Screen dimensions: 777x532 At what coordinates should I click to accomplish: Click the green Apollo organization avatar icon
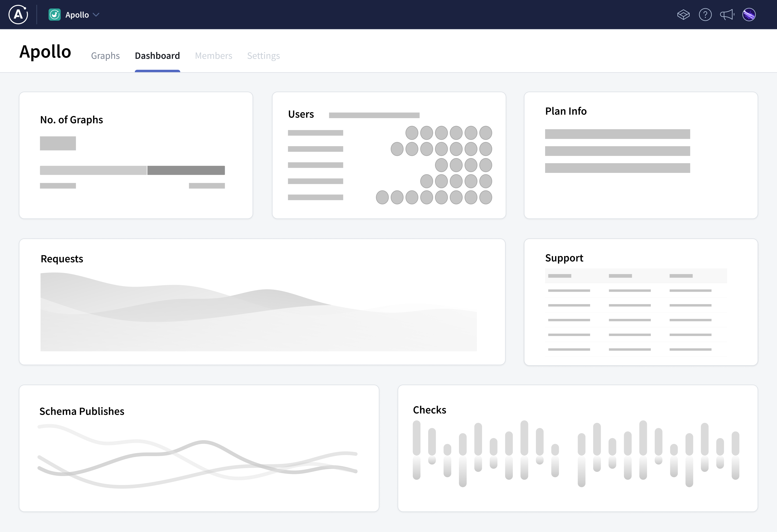tap(54, 14)
